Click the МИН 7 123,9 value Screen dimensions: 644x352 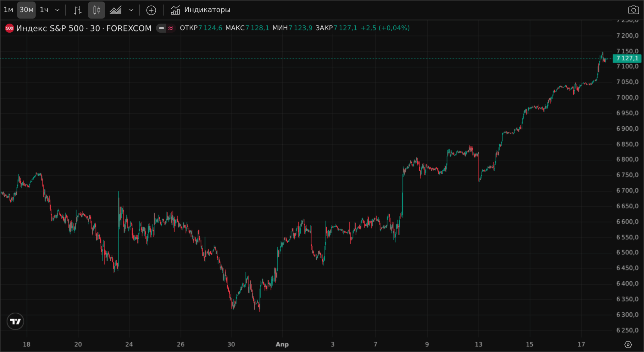tap(292, 28)
